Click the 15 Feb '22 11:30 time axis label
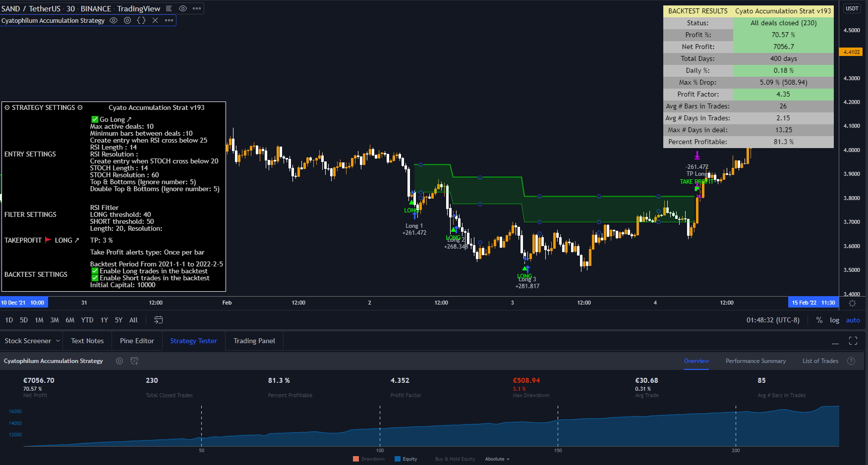This screenshot has width=868, height=465. coord(813,303)
